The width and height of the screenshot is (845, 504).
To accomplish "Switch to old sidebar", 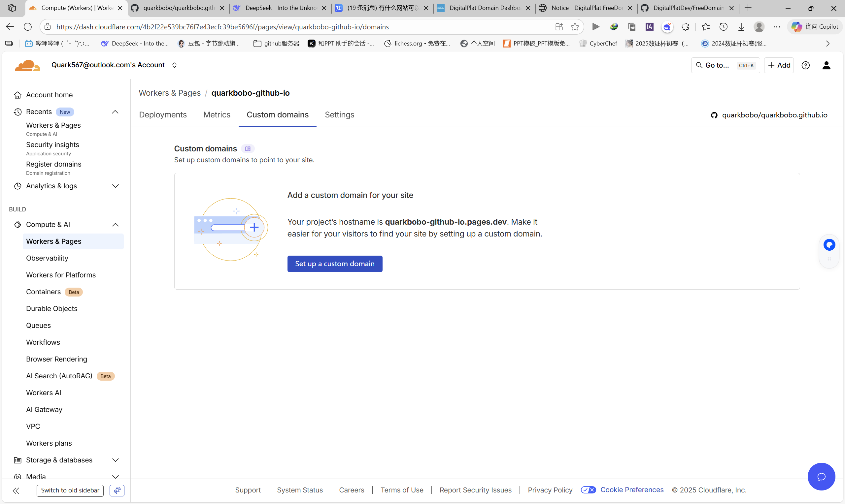I will pyautogui.click(x=70, y=490).
